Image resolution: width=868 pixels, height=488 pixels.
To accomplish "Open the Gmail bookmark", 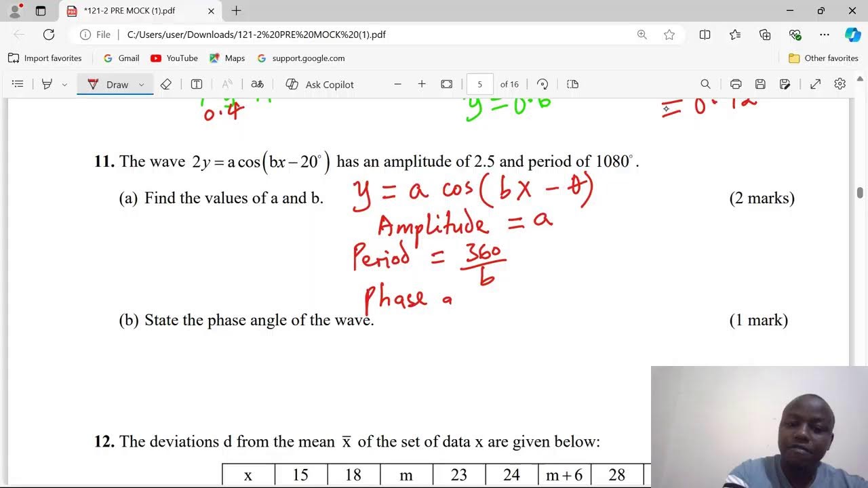I will click(121, 58).
